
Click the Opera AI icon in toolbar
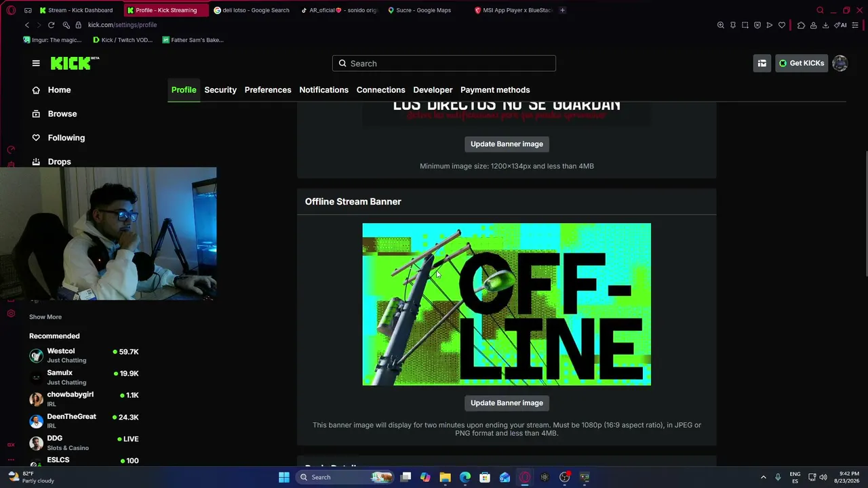coord(841,25)
